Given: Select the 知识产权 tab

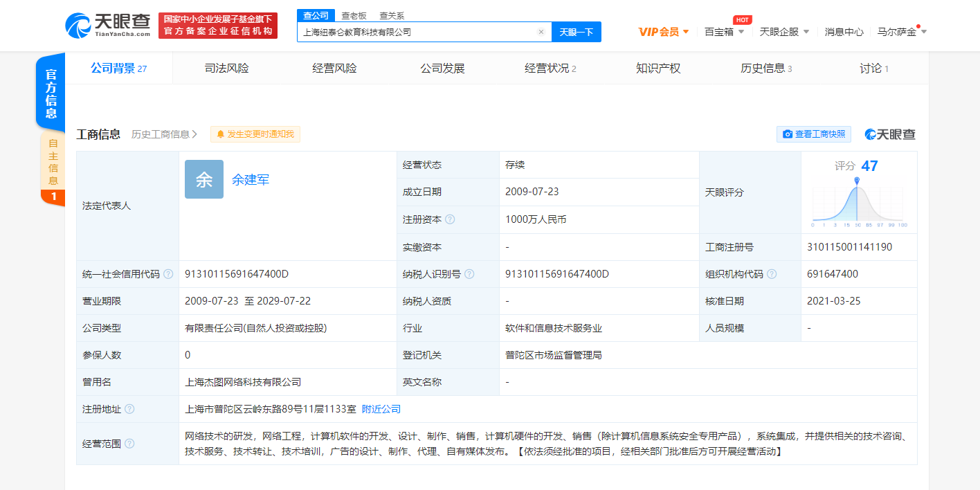Looking at the screenshot, I should click(660, 67).
